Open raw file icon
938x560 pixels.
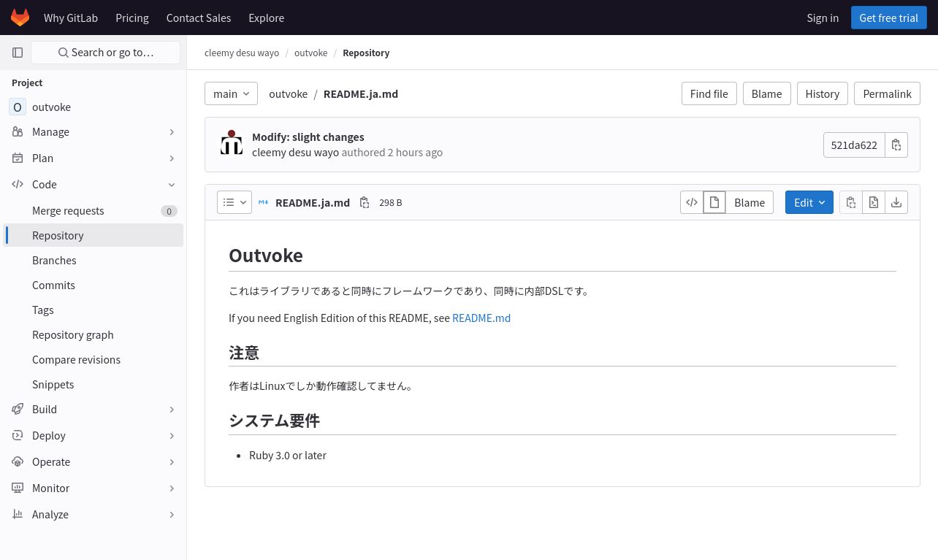point(874,202)
